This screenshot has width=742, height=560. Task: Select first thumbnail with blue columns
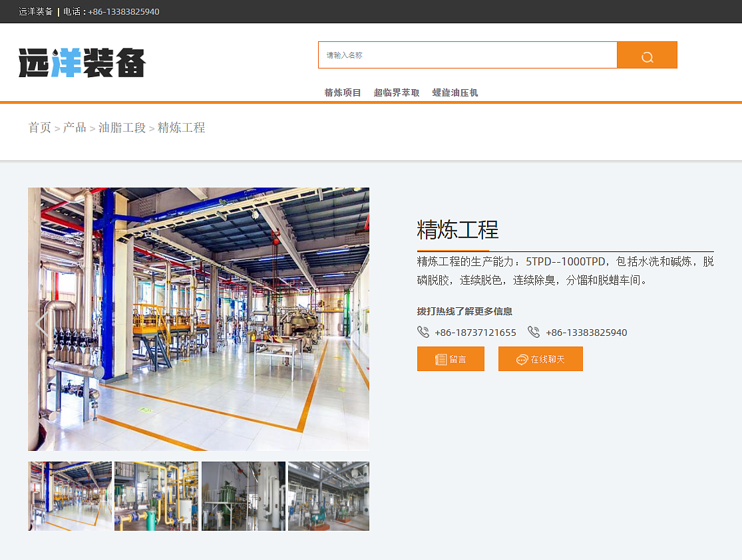[x=70, y=496]
